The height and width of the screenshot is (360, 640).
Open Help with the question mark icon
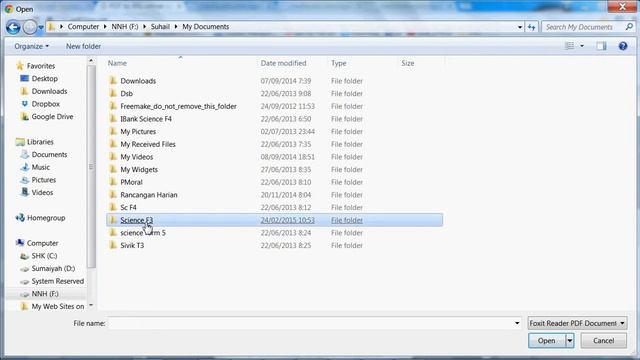tap(623, 46)
